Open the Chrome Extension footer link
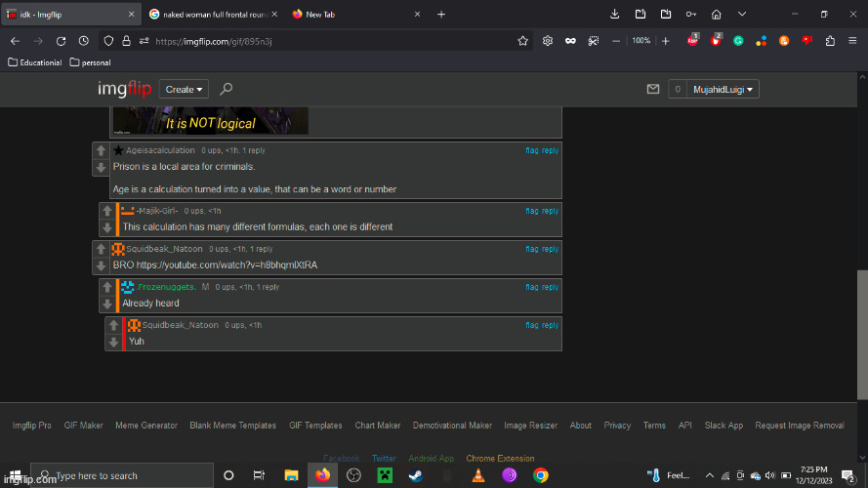 tap(500, 458)
